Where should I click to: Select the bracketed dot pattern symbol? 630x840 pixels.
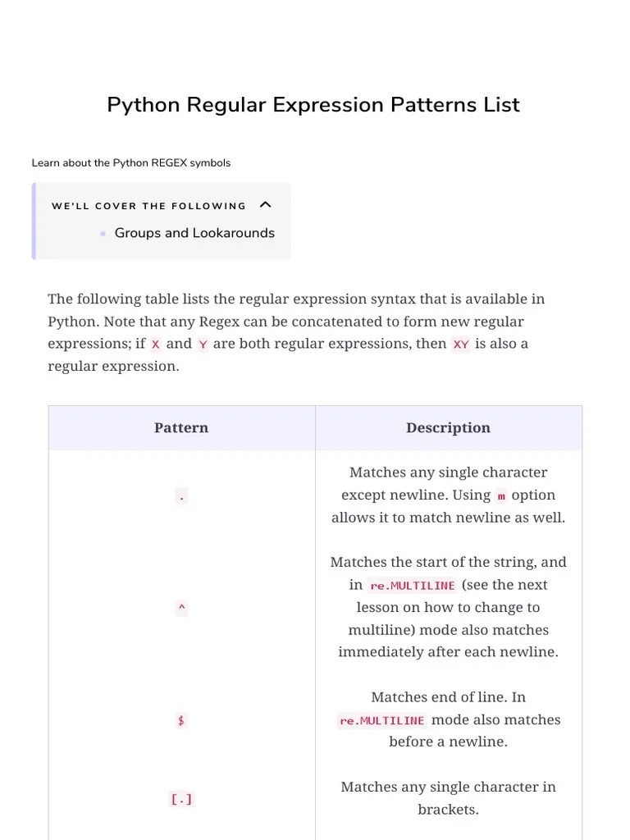tap(180, 798)
